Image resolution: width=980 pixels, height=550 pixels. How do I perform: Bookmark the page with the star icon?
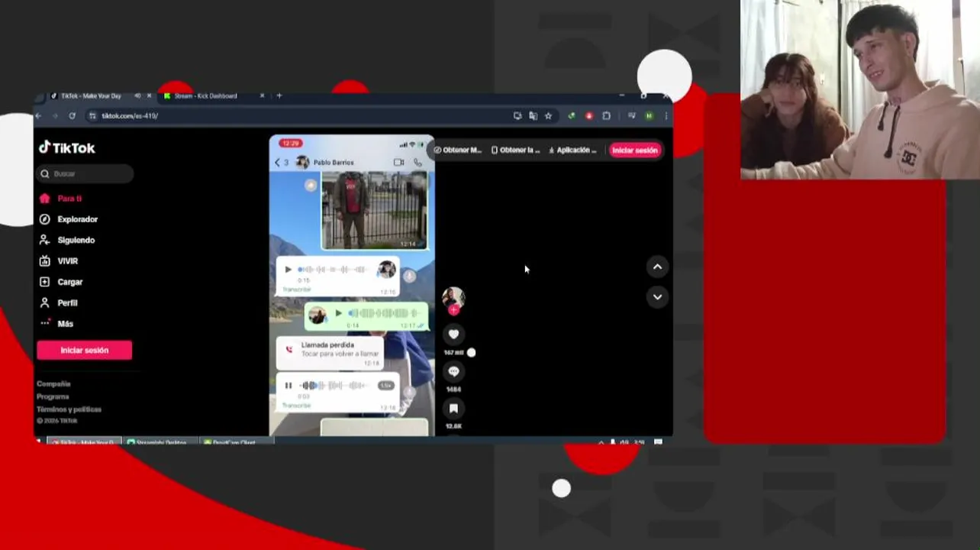click(548, 116)
